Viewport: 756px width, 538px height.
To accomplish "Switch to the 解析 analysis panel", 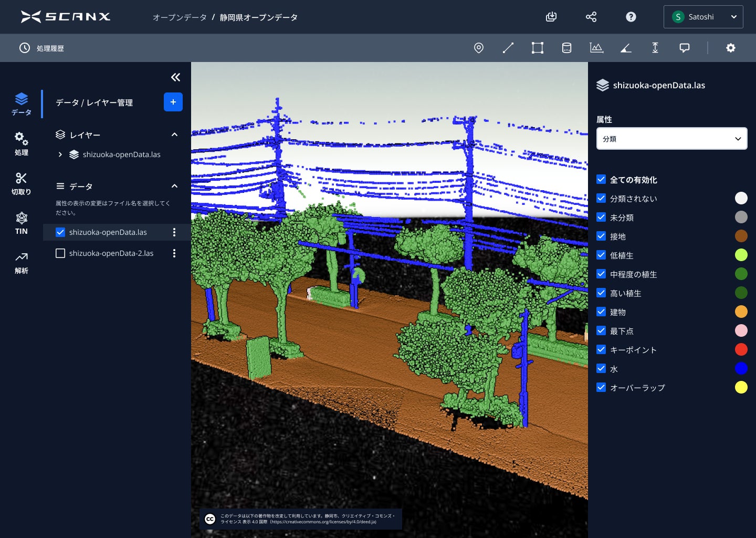I will pyautogui.click(x=22, y=262).
